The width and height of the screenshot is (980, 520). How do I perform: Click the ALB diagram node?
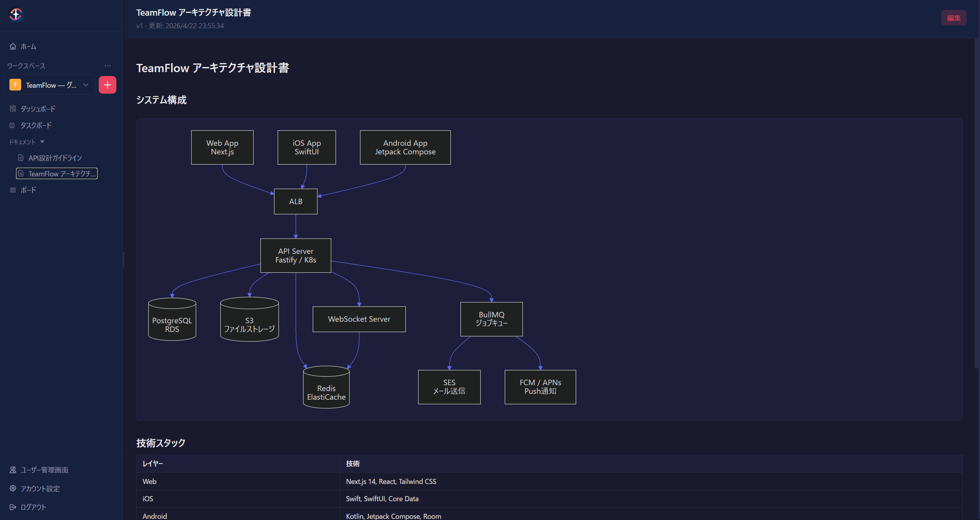pyautogui.click(x=296, y=201)
